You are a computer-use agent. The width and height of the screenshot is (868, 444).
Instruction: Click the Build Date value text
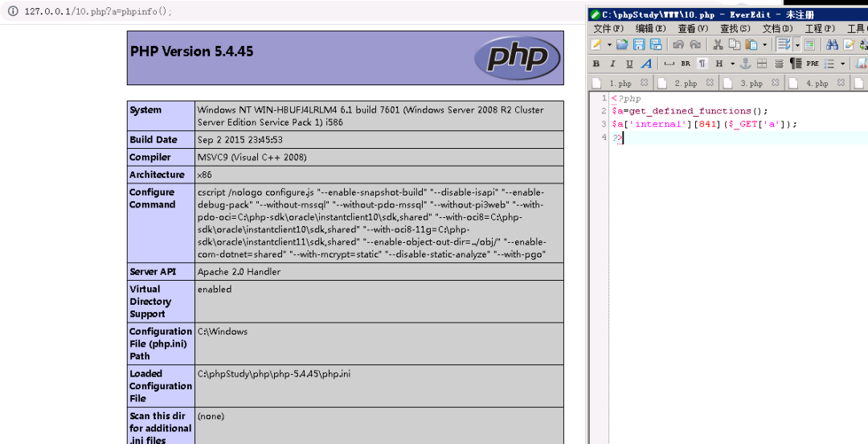[240, 140]
